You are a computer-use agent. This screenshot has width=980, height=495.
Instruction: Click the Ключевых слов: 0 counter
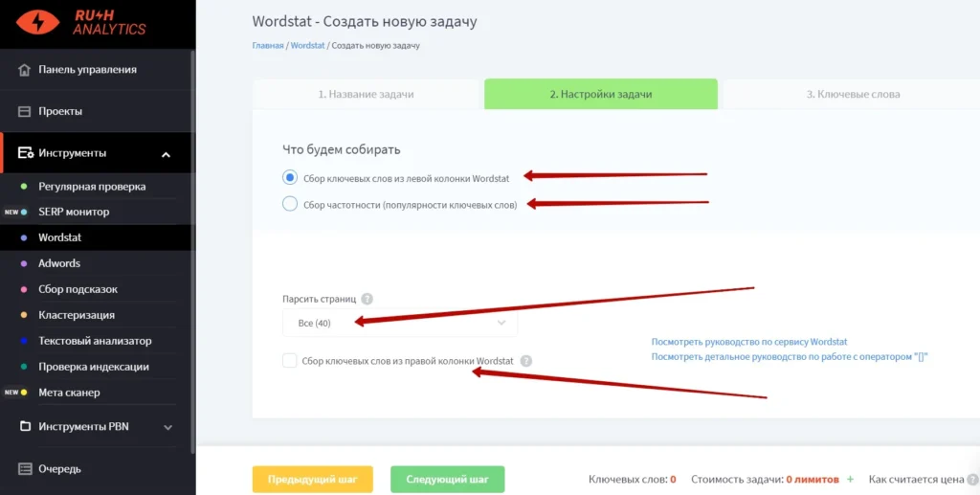click(x=633, y=480)
